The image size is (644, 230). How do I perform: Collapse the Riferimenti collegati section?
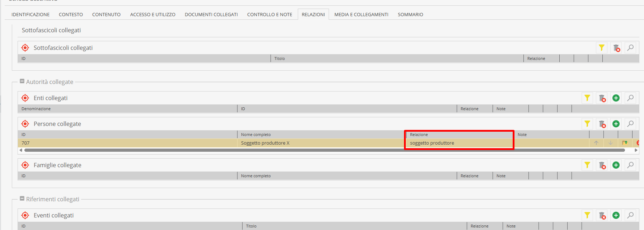point(22,199)
